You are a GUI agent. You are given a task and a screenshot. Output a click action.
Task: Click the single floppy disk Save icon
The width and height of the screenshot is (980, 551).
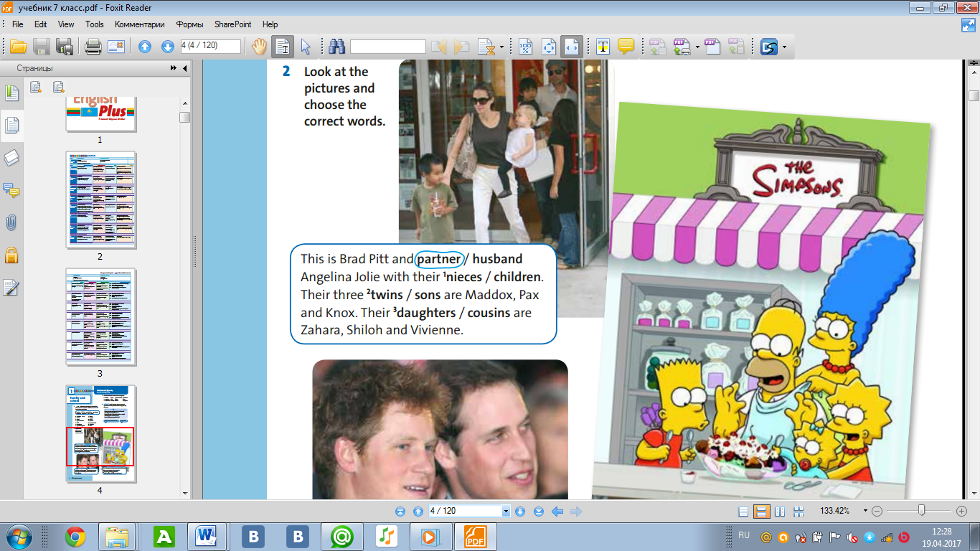coord(42,47)
